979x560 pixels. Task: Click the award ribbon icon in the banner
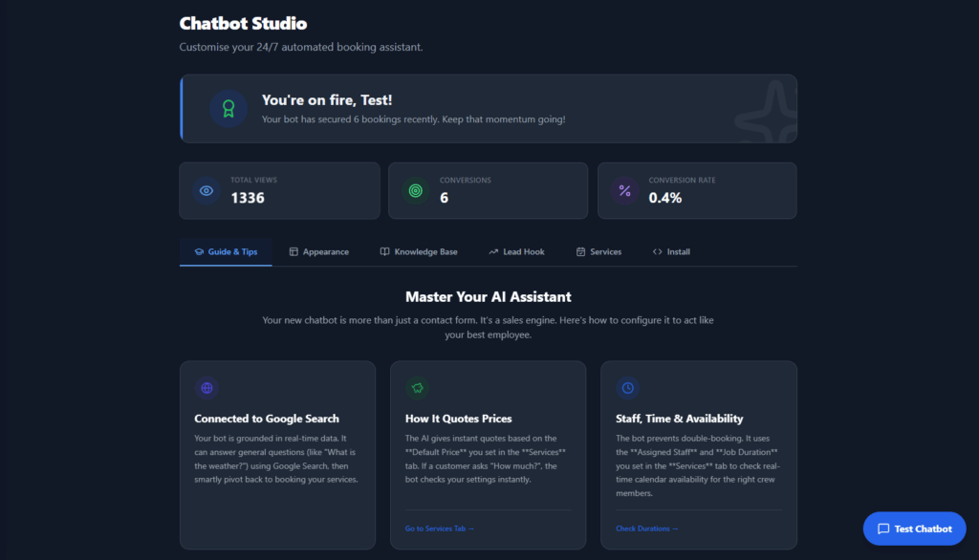click(x=228, y=109)
